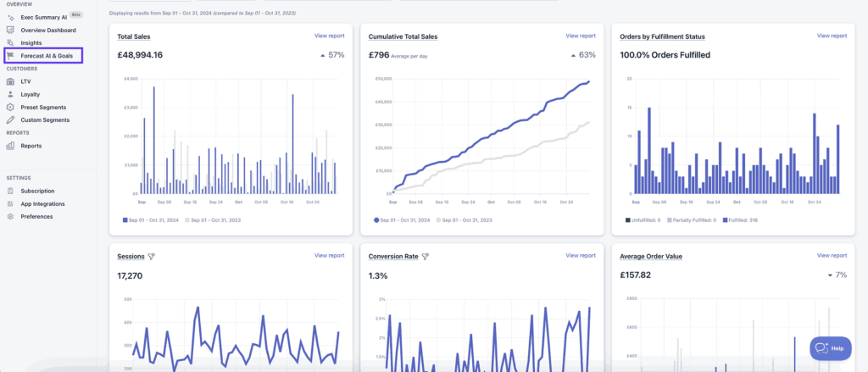Open Exec Summary AI page

click(43, 17)
